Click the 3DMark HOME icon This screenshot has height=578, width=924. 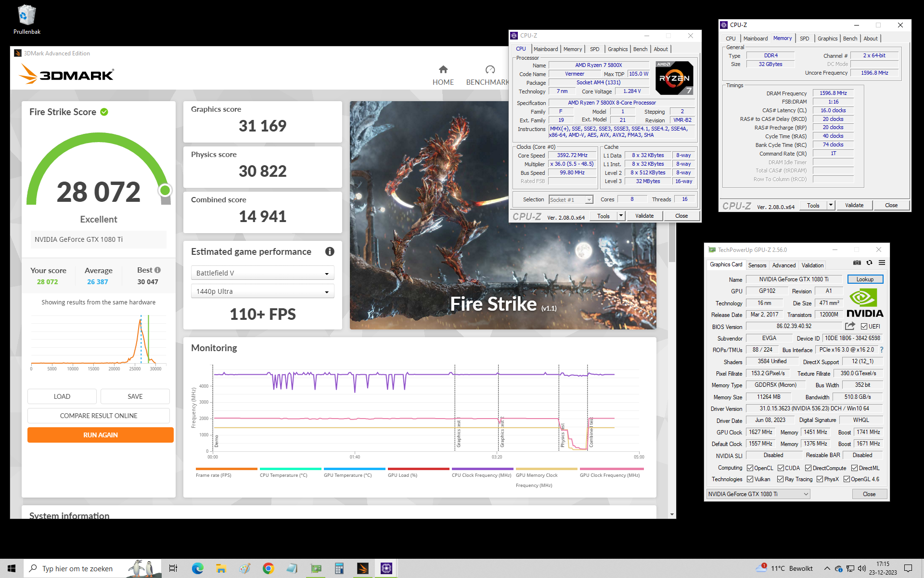coord(443,69)
